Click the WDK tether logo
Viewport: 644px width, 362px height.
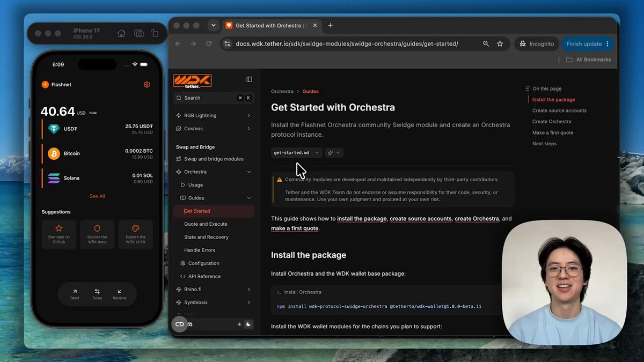click(192, 81)
